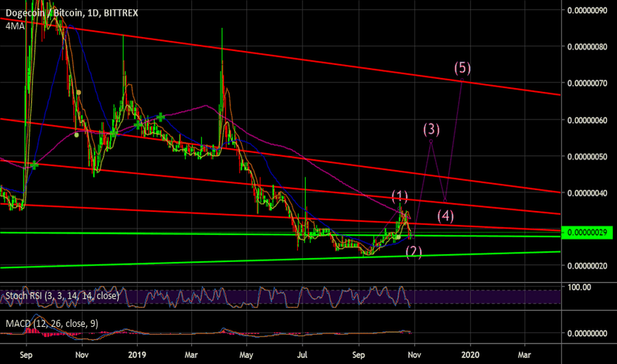This screenshot has height=364, width=617.
Task: Click the 0.00000090 price axis value
Action: 587,10
